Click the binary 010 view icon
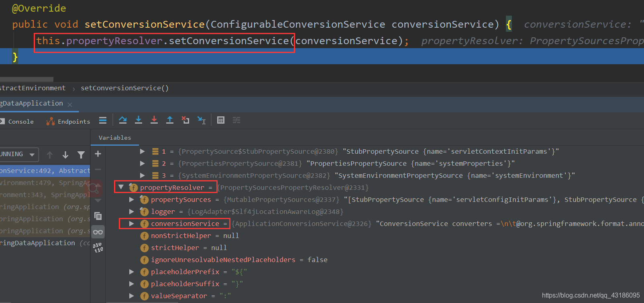Screen dimensions: 644x303 [98, 247]
